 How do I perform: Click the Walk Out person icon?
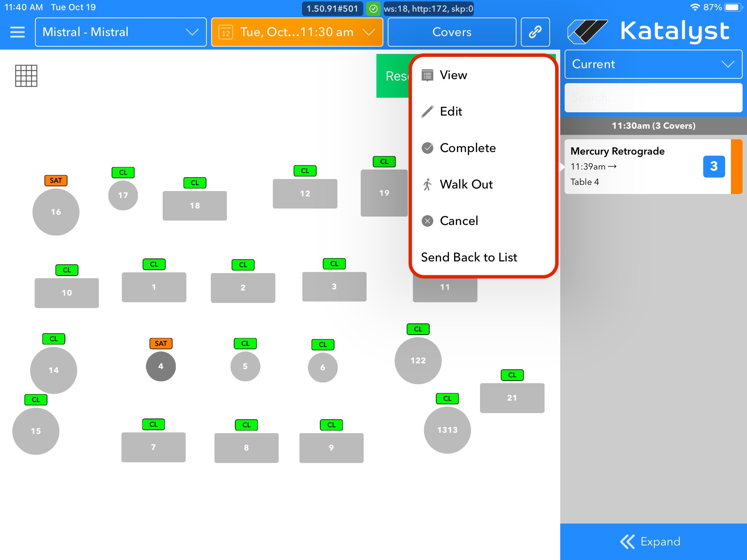427,184
